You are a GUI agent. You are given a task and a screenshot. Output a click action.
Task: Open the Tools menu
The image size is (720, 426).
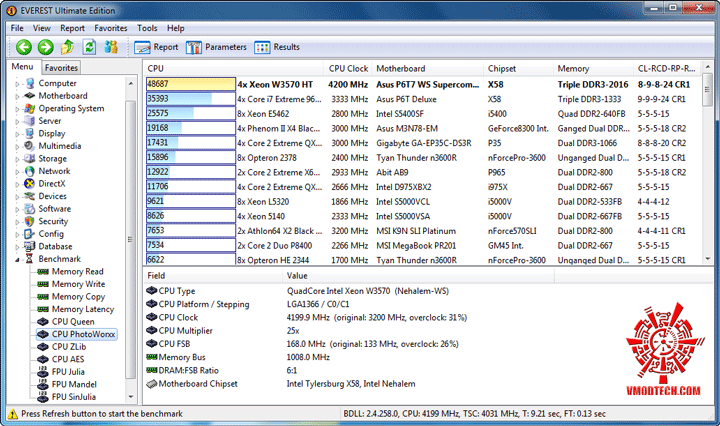(147, 28)
